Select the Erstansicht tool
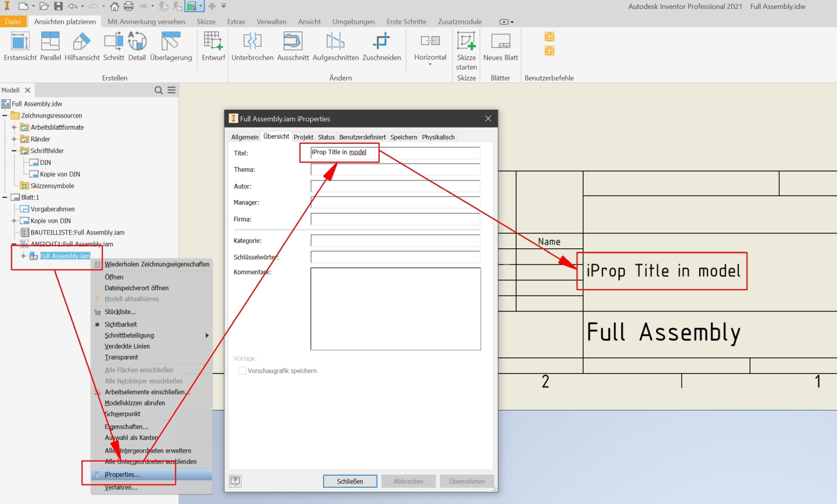Image resolution: width=837 pixels, height=504 pixels. (x=19, y=47)
